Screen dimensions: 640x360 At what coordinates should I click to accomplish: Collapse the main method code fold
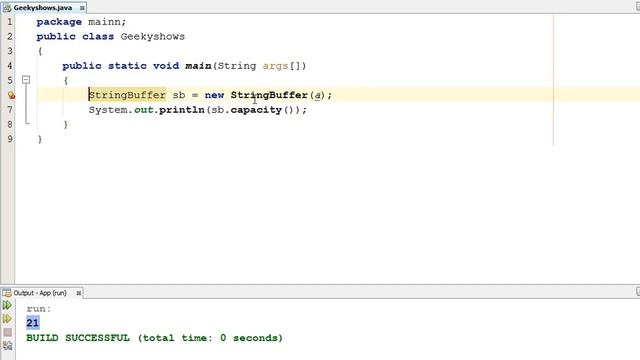[x=26, y=80]
